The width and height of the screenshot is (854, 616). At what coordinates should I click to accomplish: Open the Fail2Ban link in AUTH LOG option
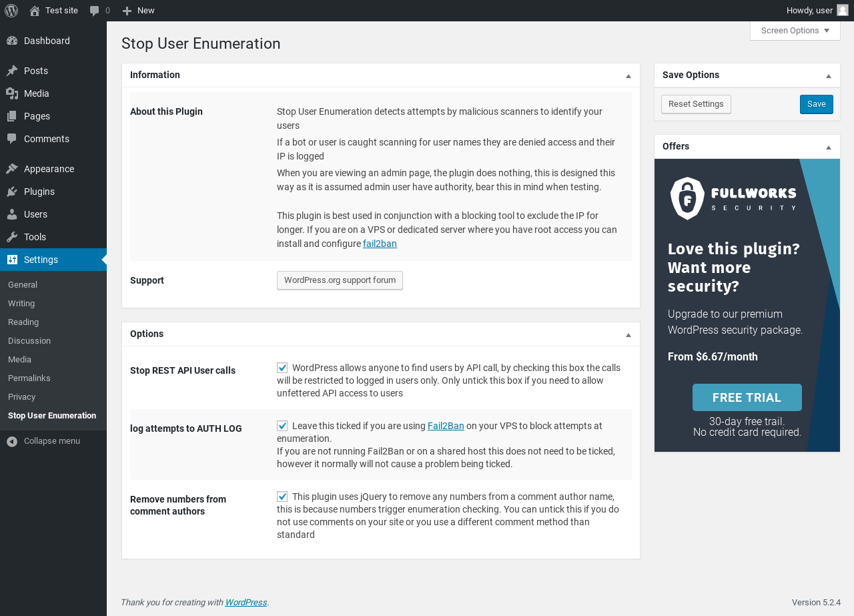click(x=446, y=425)
